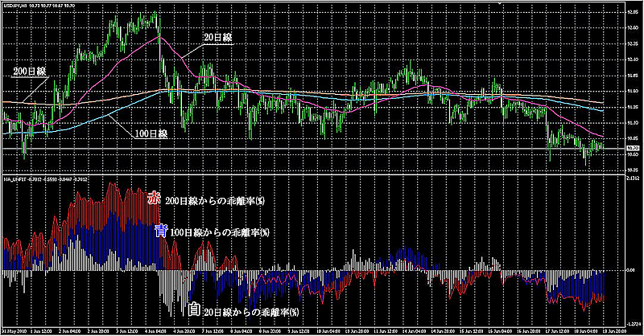Click the 91.60 price axis label

coord(633,91)
